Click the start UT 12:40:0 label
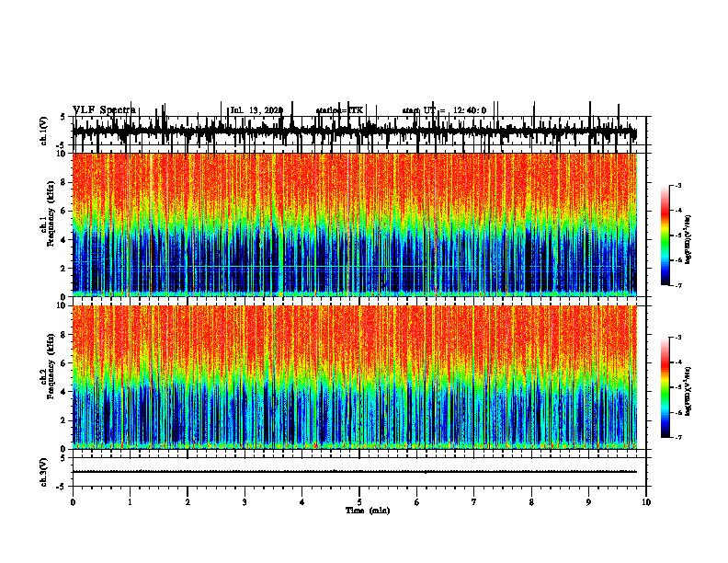Screen dimensions: 728x563 pyautogui.click(x=444, y=110)
